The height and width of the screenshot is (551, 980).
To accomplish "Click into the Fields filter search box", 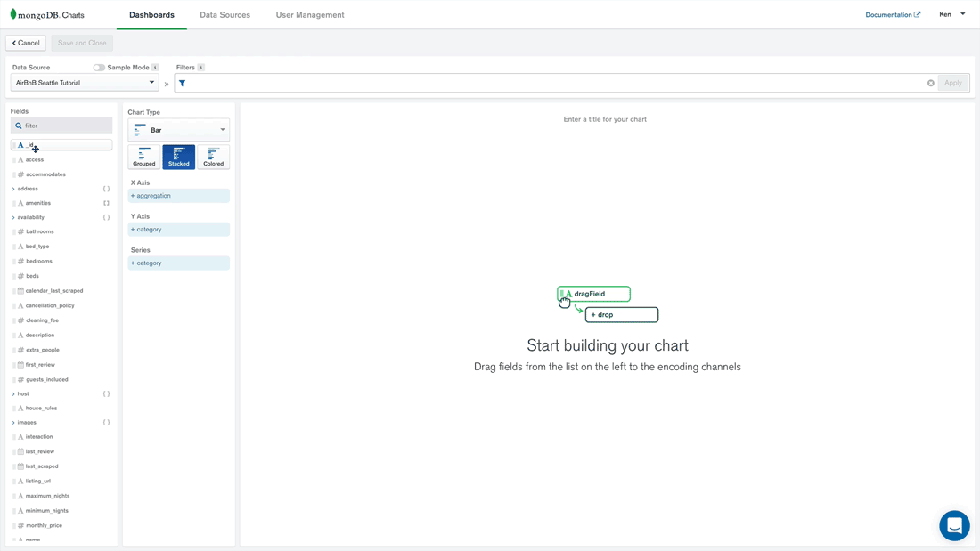I will click(x=61, y=126).
